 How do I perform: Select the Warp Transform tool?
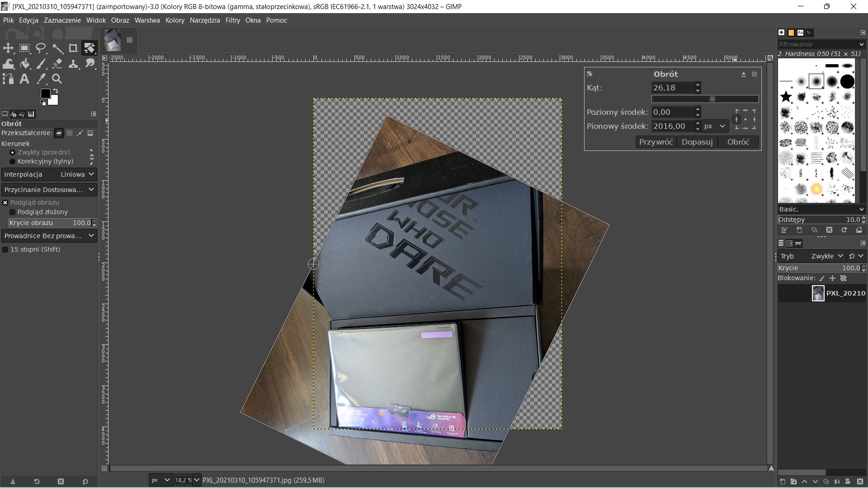click(8, 64)
